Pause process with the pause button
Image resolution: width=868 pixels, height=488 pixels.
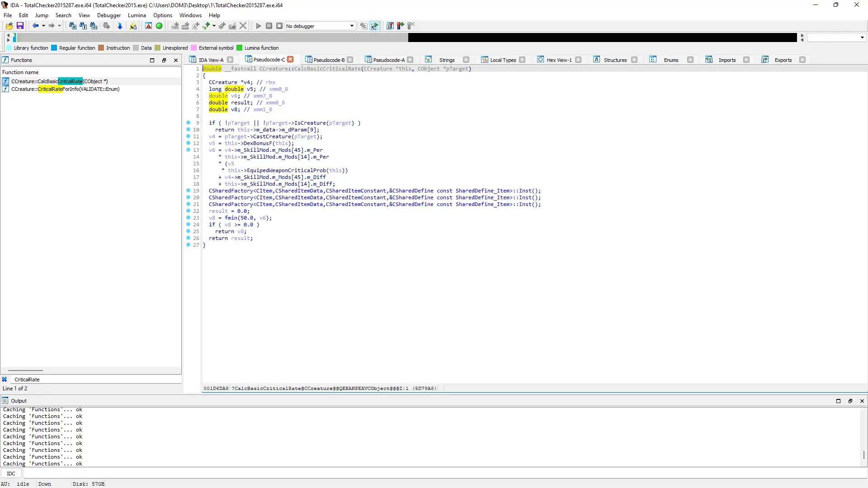(269, 26)
